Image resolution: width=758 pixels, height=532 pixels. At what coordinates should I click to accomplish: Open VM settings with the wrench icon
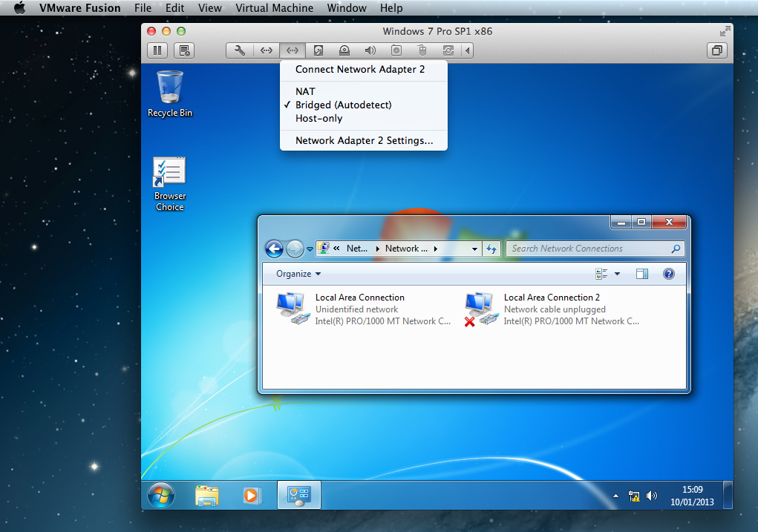239,50
